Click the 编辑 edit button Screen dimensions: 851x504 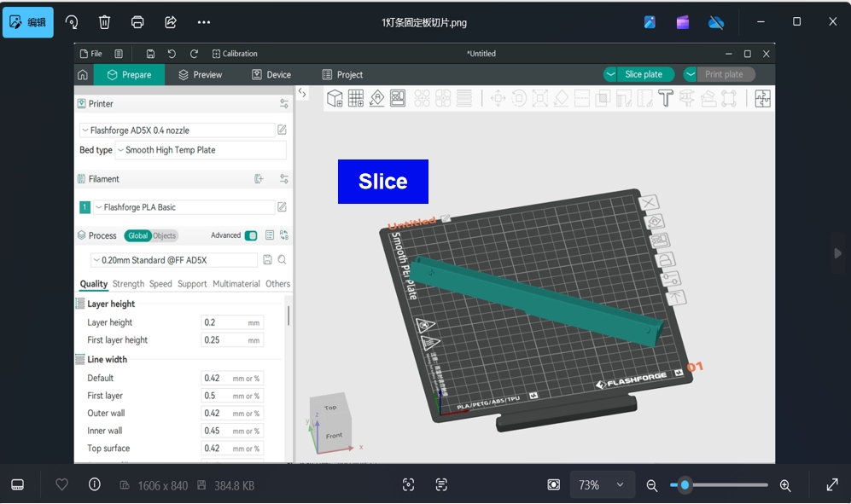(x=28, y=22)
